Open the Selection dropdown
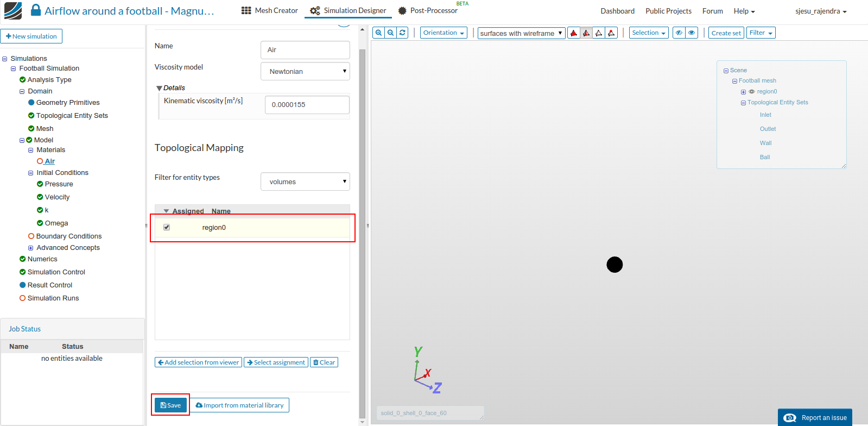 649,33
